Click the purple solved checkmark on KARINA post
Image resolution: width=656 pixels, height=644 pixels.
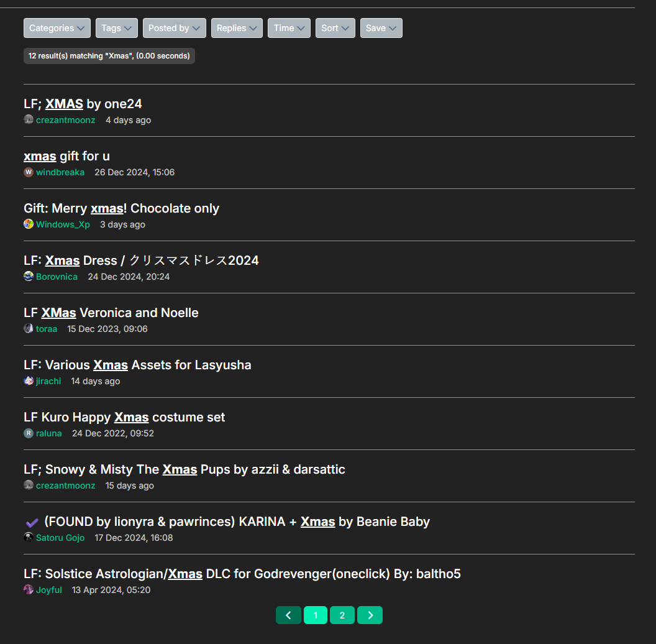tap(32, 522)
